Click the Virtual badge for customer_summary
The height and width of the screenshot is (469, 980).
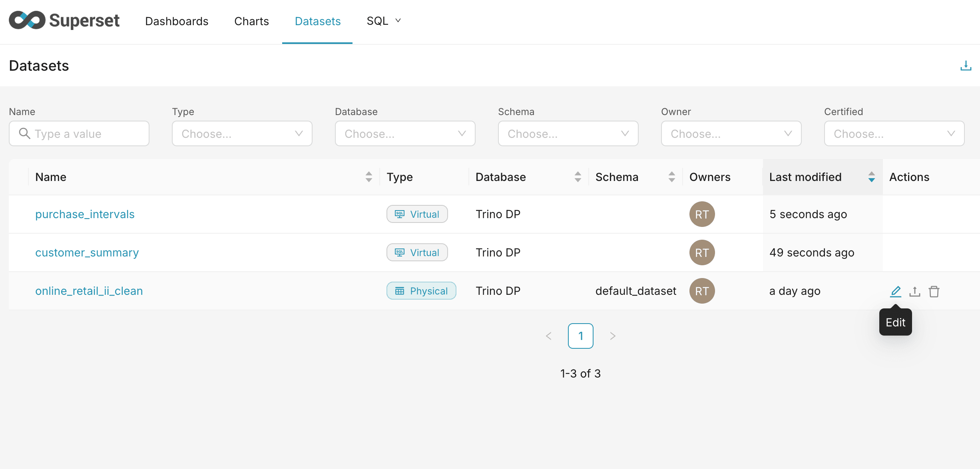(417, 252)
